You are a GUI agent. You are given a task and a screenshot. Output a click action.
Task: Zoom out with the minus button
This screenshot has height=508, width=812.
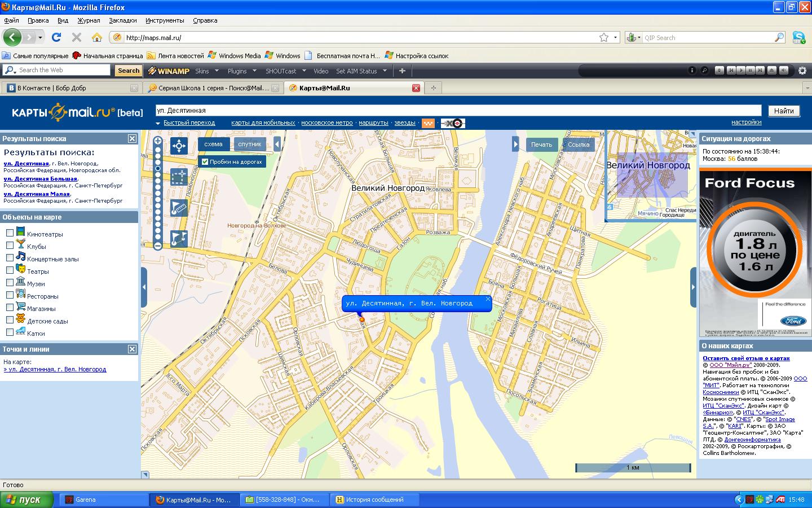coord(158,246)
